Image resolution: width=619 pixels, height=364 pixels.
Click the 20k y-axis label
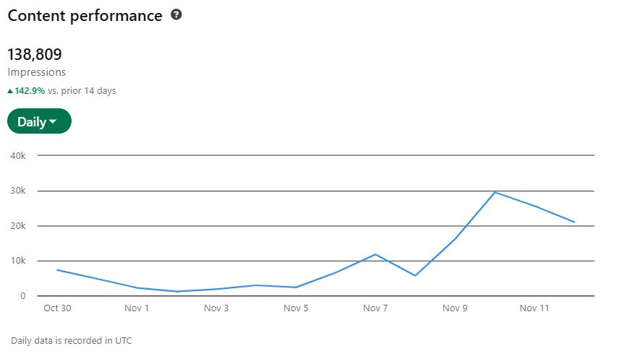pos(18,226)
